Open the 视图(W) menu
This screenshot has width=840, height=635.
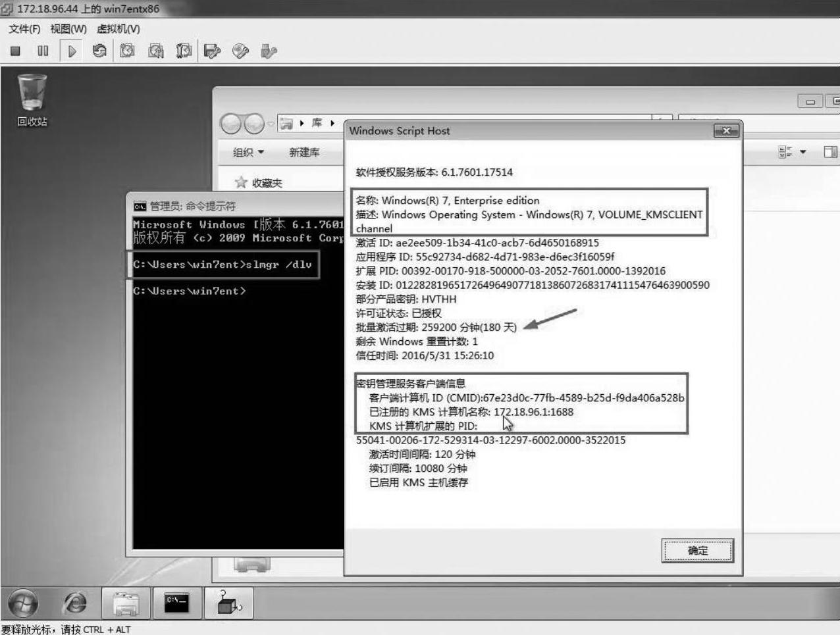point(68,29)
